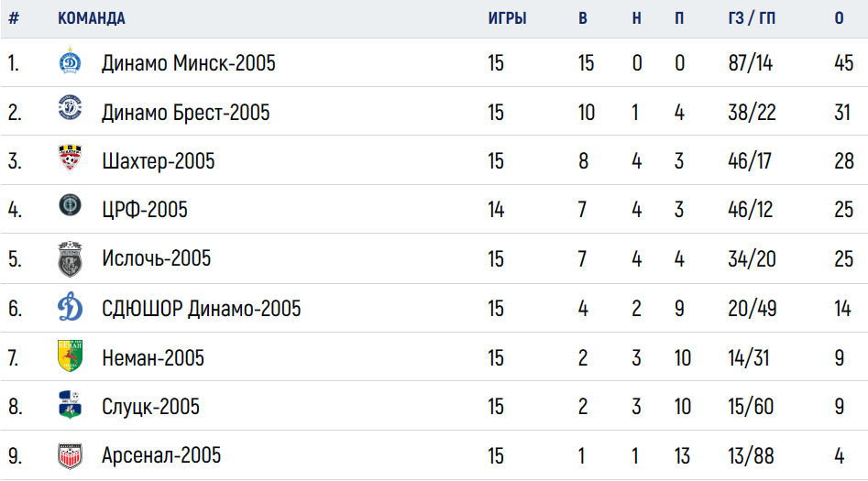Click the Шахтер-2005 team crest
Image resolution: width=868 pixels, height=481 pixels.
point(71,158)
